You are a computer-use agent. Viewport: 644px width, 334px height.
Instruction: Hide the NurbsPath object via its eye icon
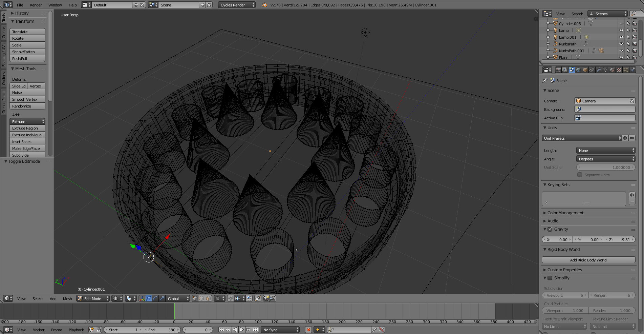[x=621, y=44]
